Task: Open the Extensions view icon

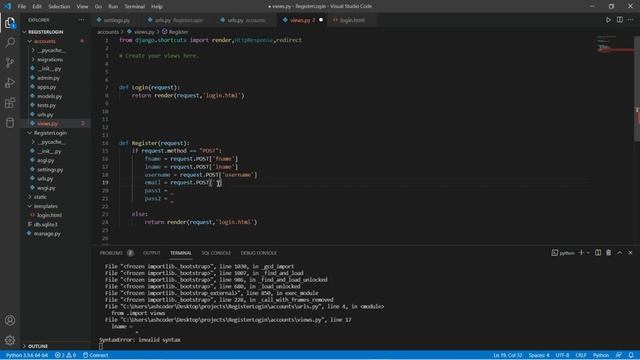Action: (10, 102)
